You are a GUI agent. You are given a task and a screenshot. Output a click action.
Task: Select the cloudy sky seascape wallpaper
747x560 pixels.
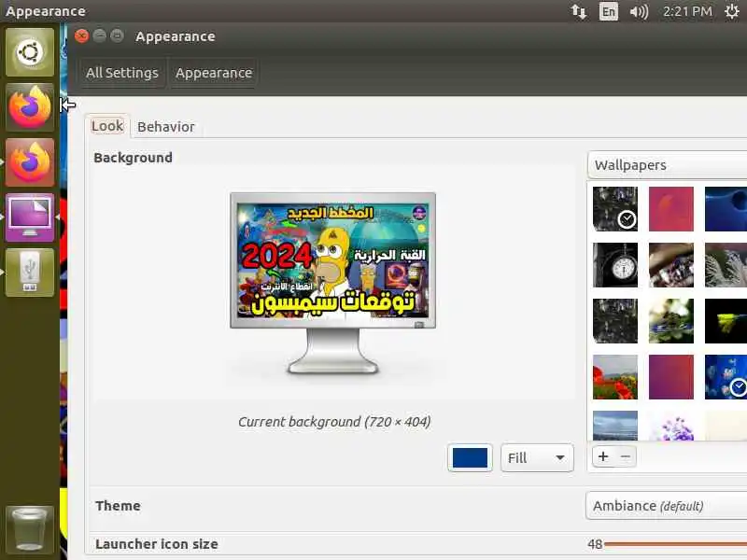(x=615, y=426)
